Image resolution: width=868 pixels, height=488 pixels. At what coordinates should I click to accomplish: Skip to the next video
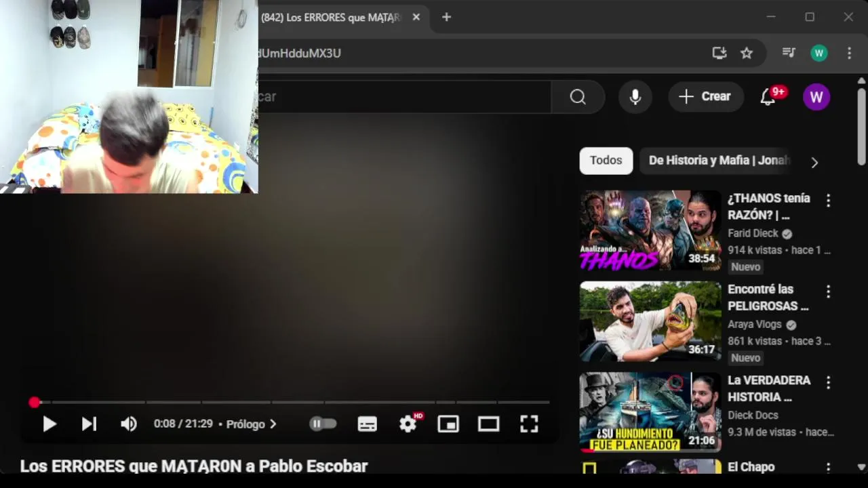click(89, 424)
